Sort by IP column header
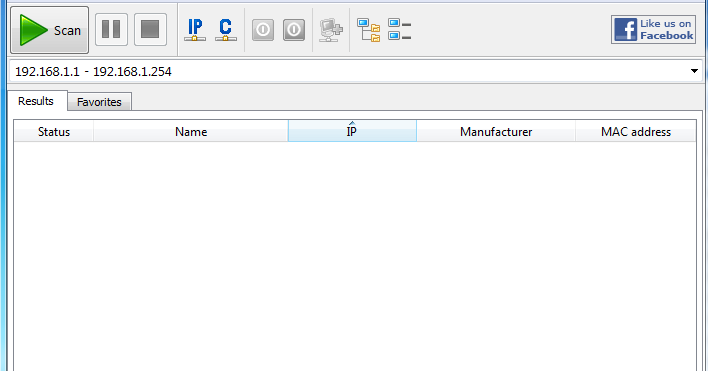 tap(352, 131)
